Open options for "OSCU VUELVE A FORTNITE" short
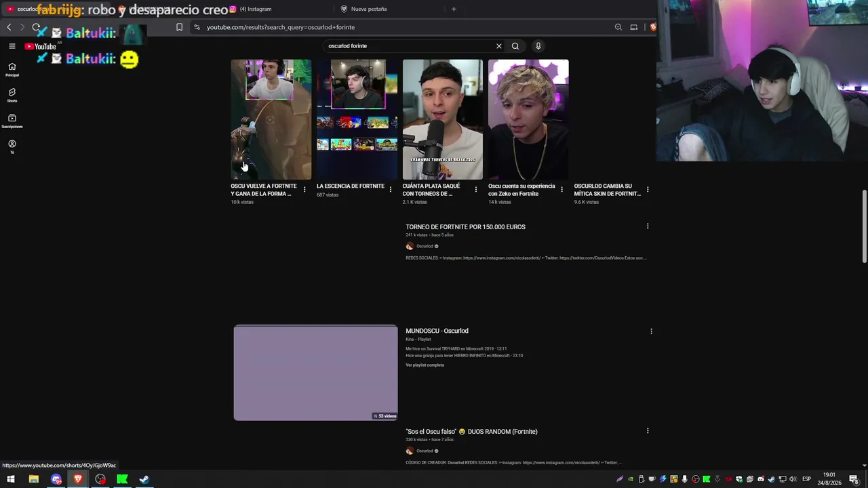This screenshot has height=488, width=868. pyautogui.click(x=304, y=189)
